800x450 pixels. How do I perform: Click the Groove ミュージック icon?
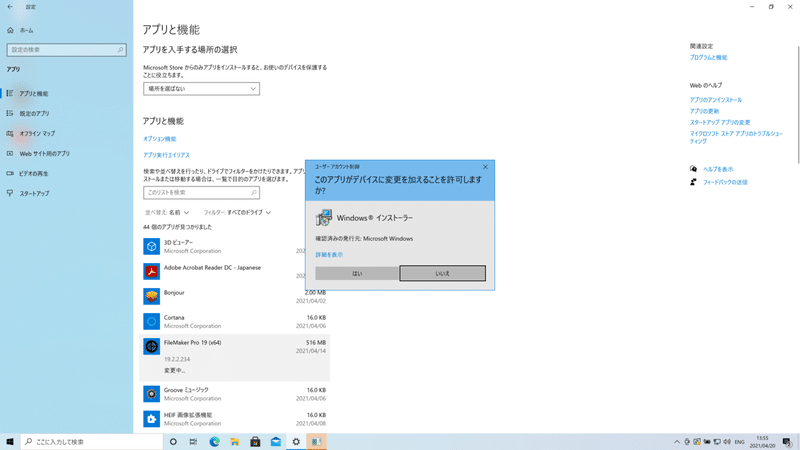152,394
